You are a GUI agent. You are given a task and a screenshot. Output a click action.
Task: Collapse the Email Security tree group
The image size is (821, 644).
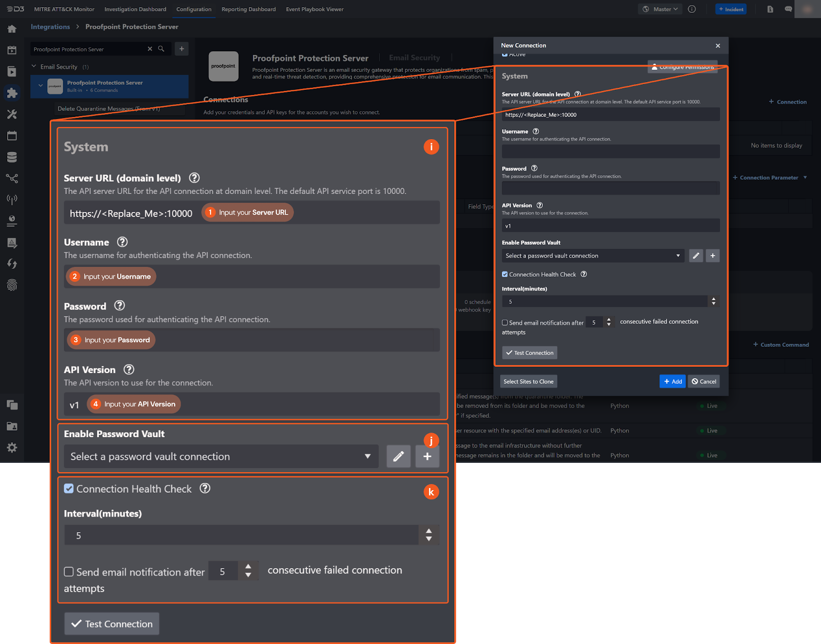pos(34,67)
